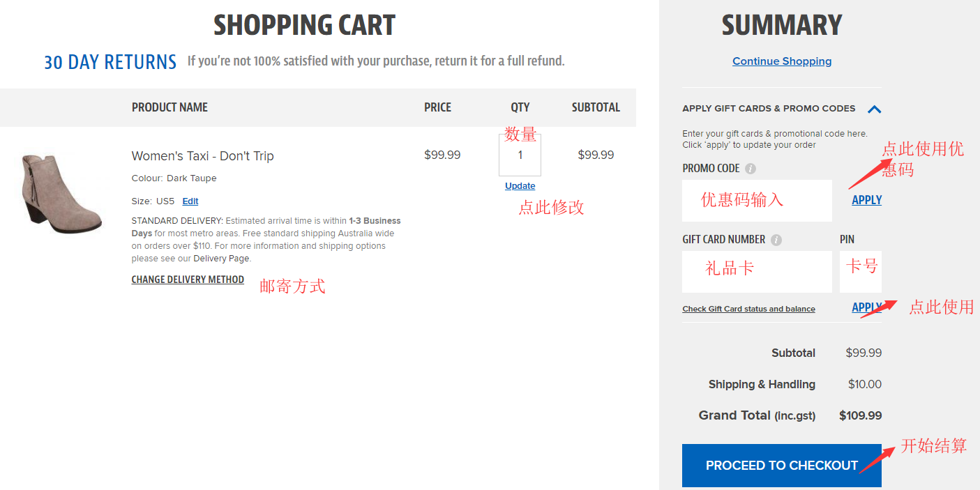This screenshot has height=490, width=980.
Task: Follow the Continue Shopping link
Action: coord(782,61)
